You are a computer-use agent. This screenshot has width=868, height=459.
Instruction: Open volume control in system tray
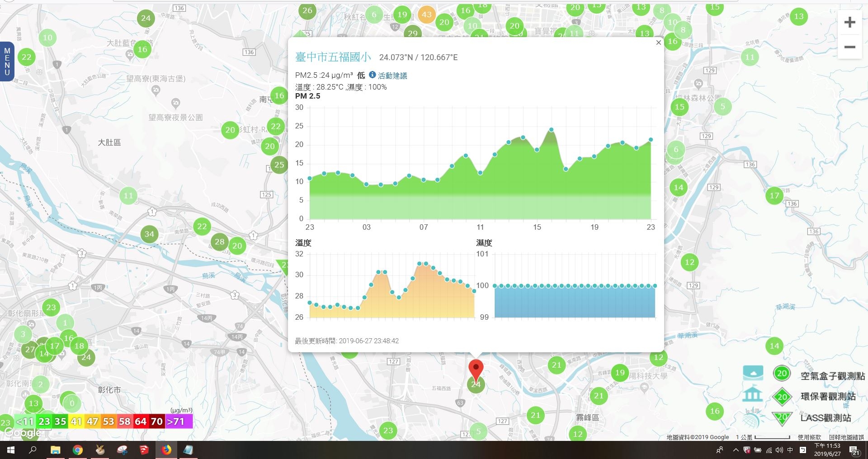click(x=779, y=450)
